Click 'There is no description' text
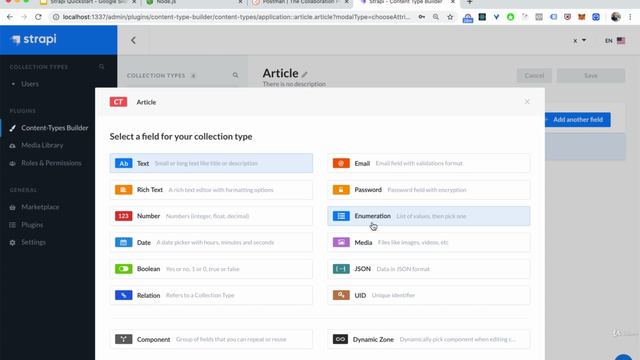The image size is (640, 360). point(294,84)
